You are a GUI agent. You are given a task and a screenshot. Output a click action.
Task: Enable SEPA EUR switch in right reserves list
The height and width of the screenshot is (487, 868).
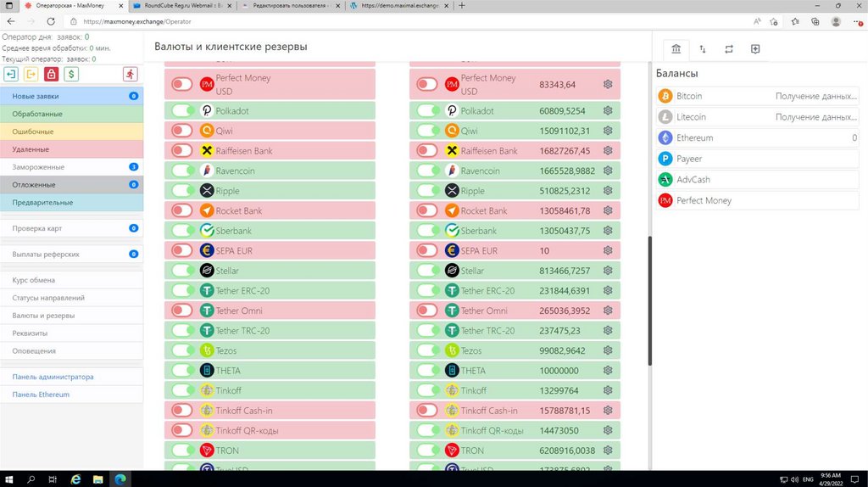[x=427, y=250]
